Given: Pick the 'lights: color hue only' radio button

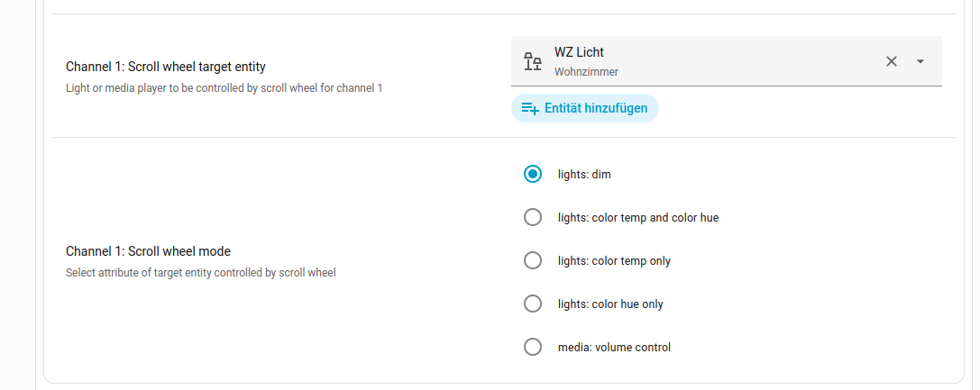Looking at the screenshot, I should coord(533,304).
